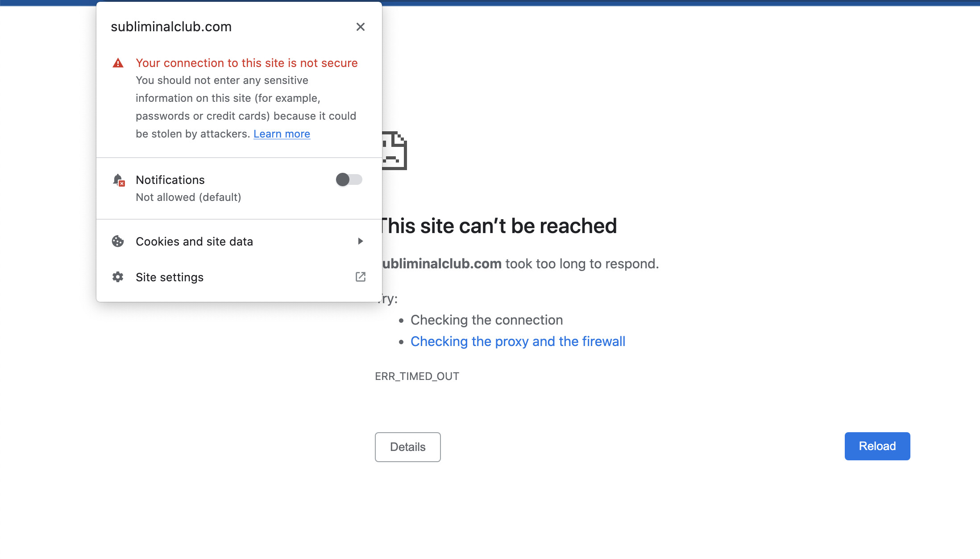Image resolution: width=980 pixels, height=559 pixels.
Task: Click the ERR_TIMED_OUT error code
Action: (417, 376)
